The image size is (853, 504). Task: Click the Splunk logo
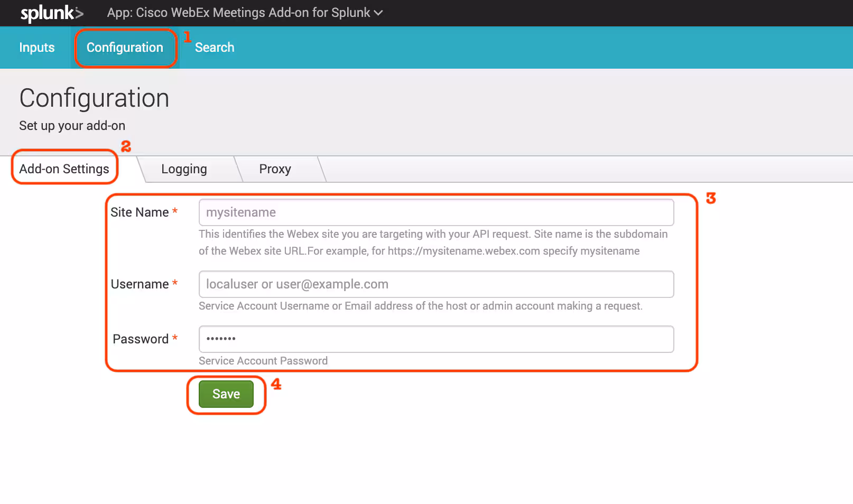click(x=52, y=13)
